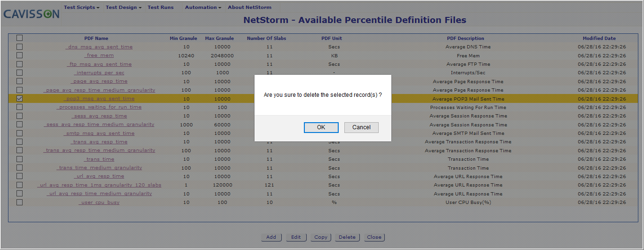Open About NetStorm
The width and height of the screenshot is (644, 250).
[x=249, y=8]
